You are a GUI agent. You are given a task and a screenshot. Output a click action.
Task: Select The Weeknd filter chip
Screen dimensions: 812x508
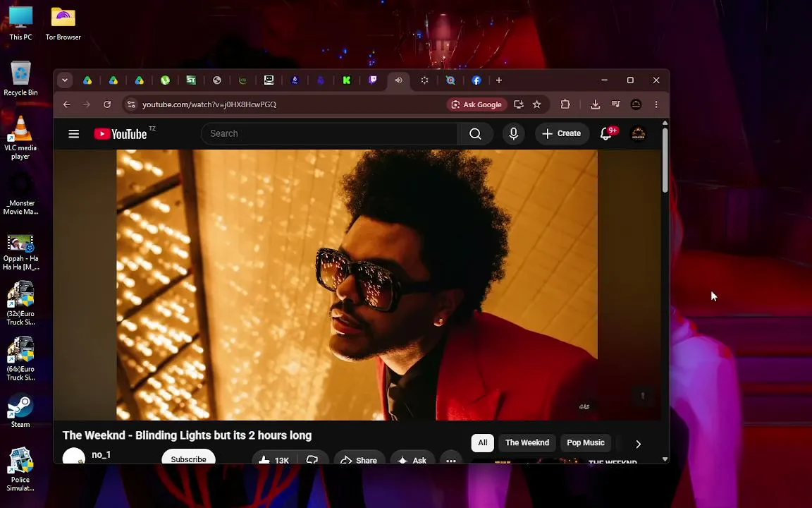(x=527, y=442)
